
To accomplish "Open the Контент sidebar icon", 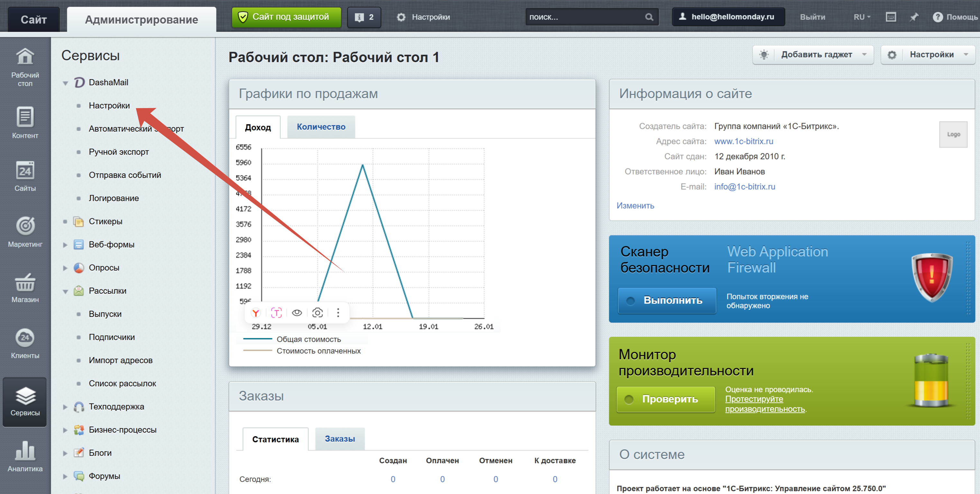I will (25, 117).
